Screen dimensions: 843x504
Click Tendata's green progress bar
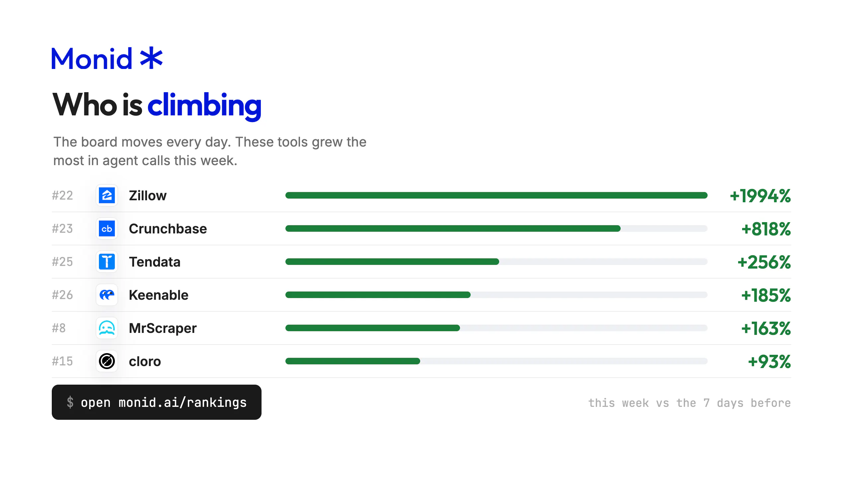click(392, 262)
